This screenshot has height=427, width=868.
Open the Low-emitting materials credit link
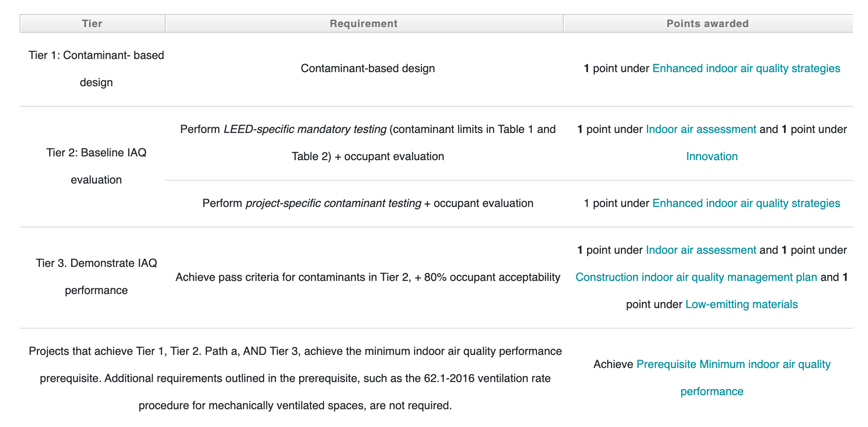(x=741, y=304)
